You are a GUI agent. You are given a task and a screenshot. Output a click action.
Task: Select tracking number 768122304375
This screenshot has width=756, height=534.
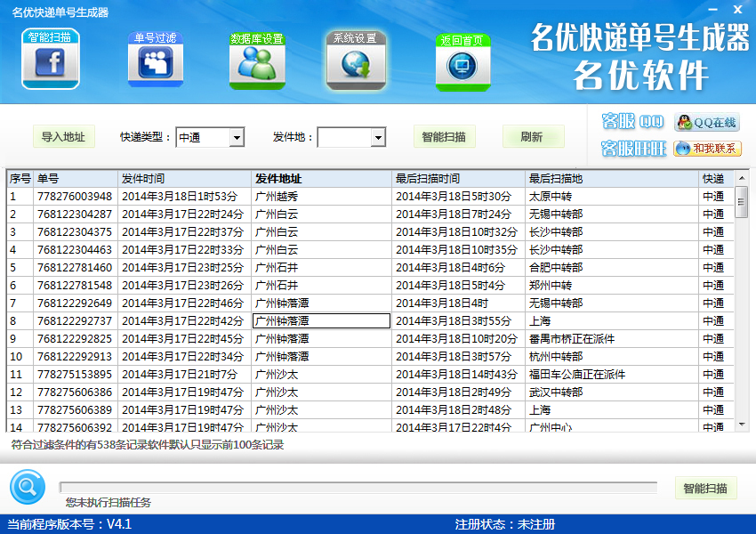coord(75,232)
